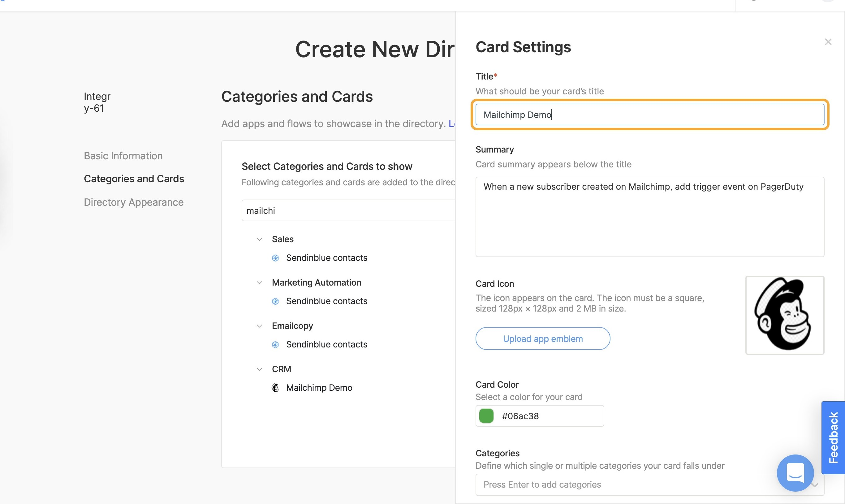Click the Title input field

tap(650, 114)
